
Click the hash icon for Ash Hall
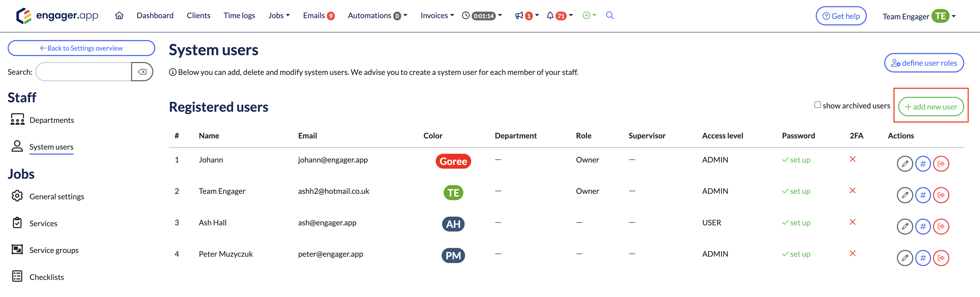click(x=922, y=226)
